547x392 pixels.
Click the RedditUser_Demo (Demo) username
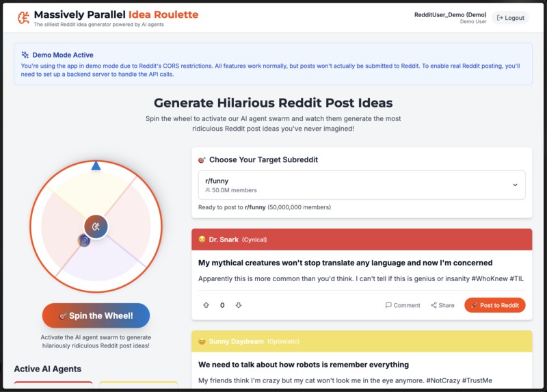tap(450, 14)
